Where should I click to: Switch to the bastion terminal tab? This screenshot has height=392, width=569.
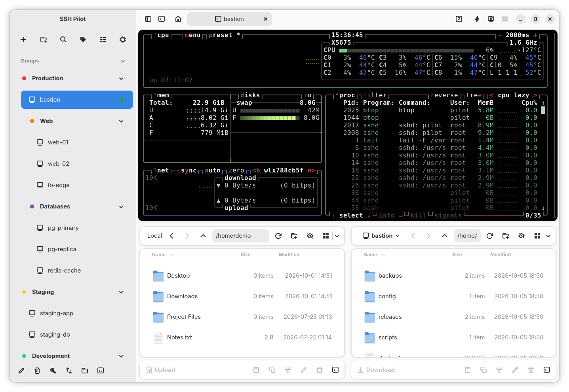[x=230, y=19]
